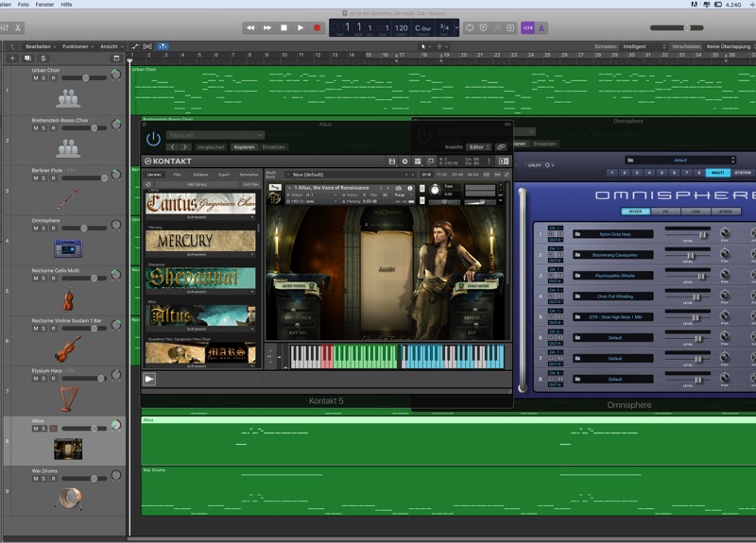Viewport: 756px width, 543px height.
Task: Open the Ansicht dropdown in tracks area
Action: [112, 46]
